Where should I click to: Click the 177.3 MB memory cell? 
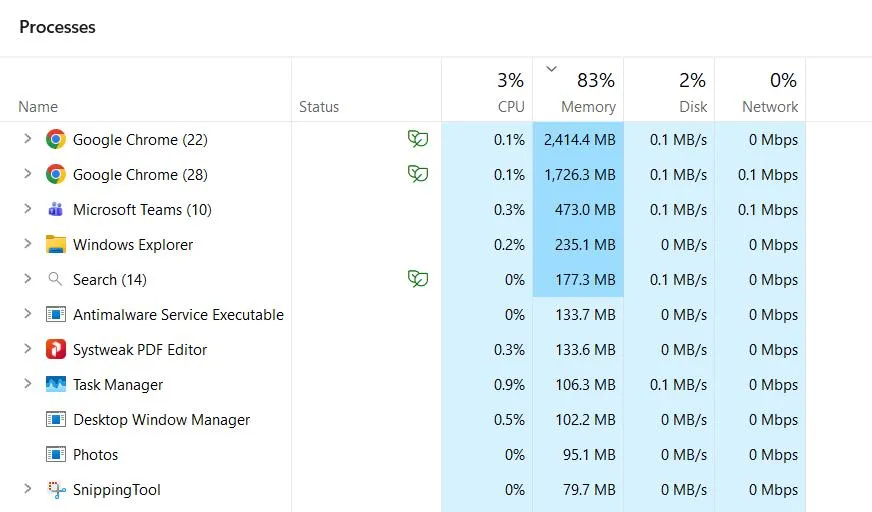click(578, 280)
